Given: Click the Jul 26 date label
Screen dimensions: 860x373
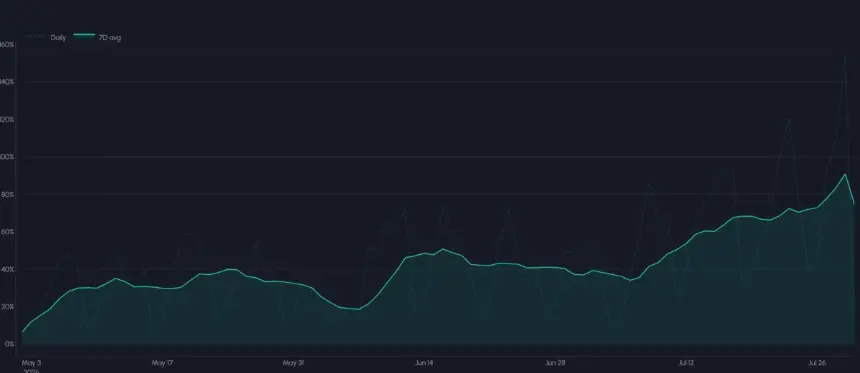Looking at the screenshot, I should tap(817, 363).
